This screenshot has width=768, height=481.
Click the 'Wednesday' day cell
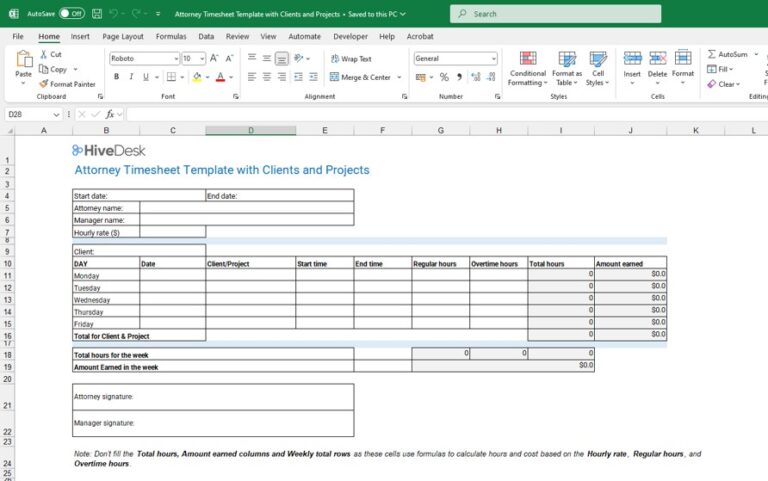(106, 299)
